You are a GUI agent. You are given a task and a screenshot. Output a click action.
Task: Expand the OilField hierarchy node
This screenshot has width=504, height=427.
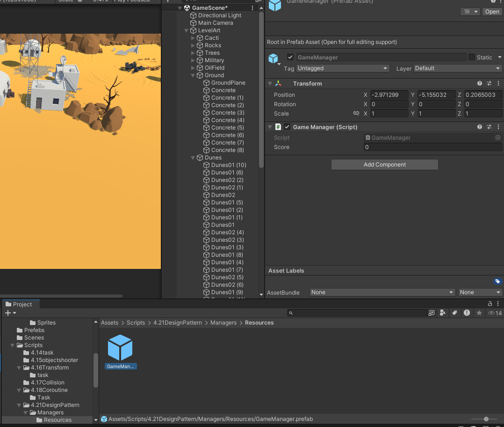pos(193,68)
